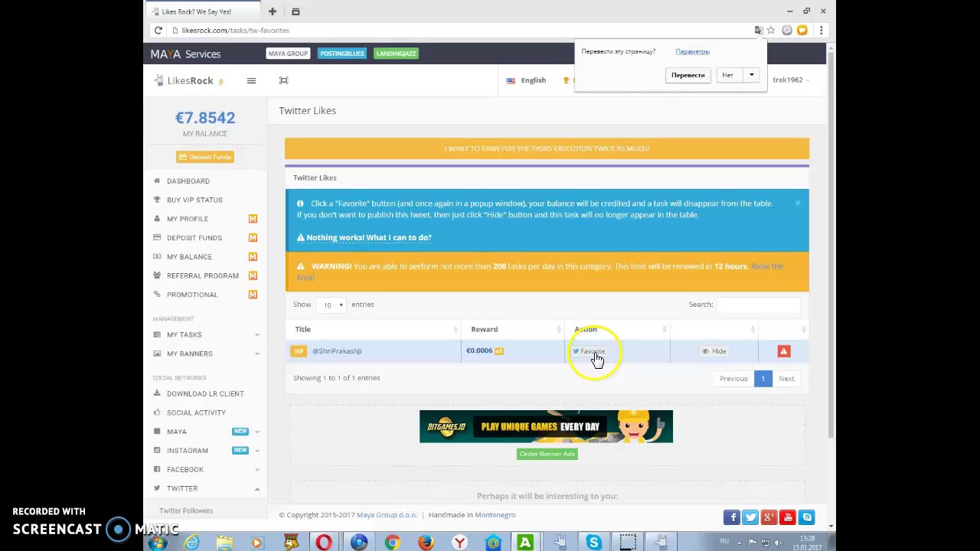Screen dimensions: 980x551
Task: Click green Order Banner Ads button
Action: point(547,454)
